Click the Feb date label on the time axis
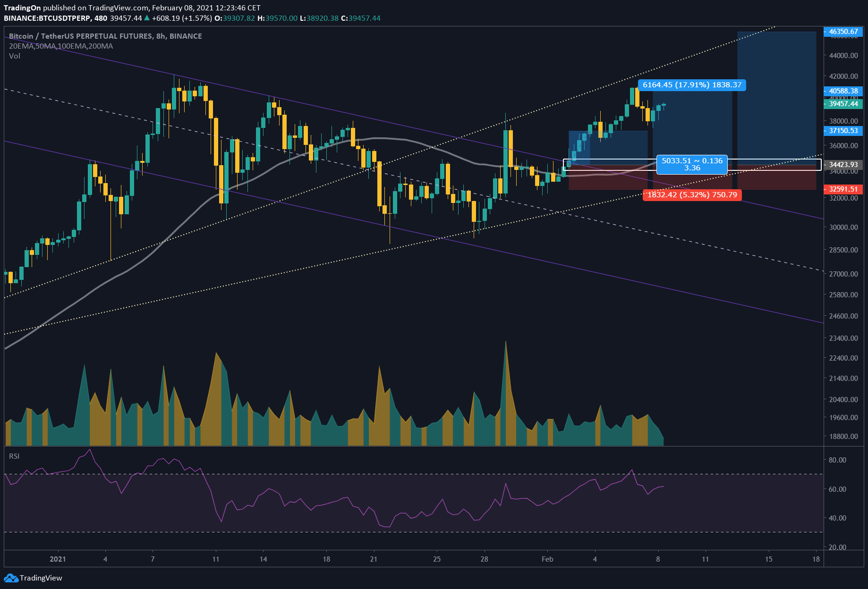 (x=547, y=559)
